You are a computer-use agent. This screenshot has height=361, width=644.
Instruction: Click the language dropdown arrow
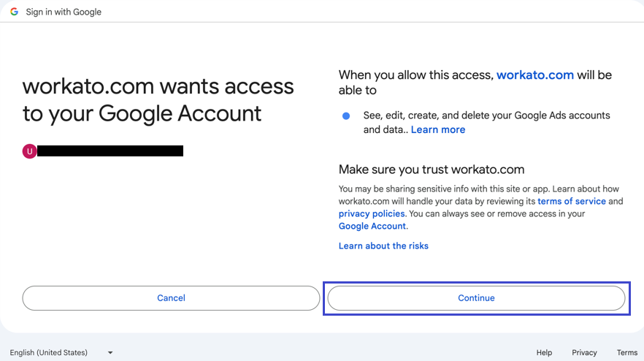(110, 353)
